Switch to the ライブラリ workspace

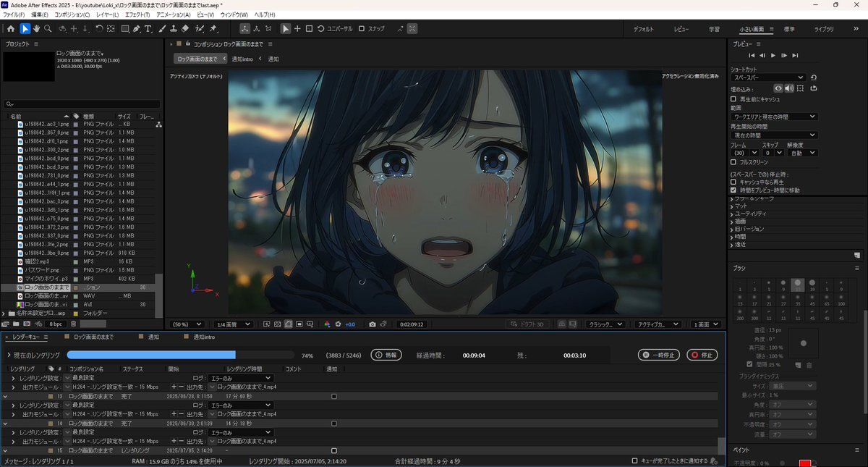pos(824,29)
